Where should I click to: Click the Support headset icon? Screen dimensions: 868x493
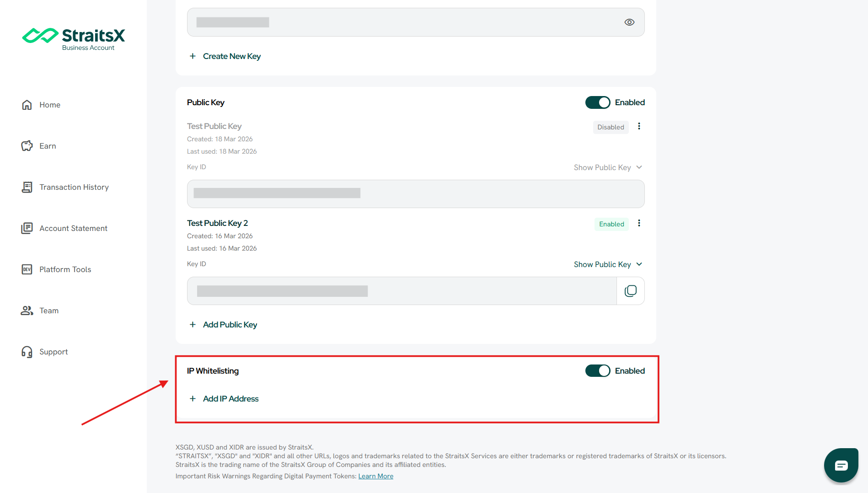27,352
